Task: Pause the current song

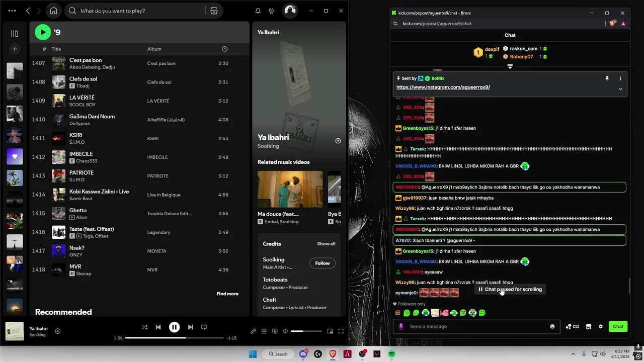Action: pyautogui.click(x=174, y=327)
